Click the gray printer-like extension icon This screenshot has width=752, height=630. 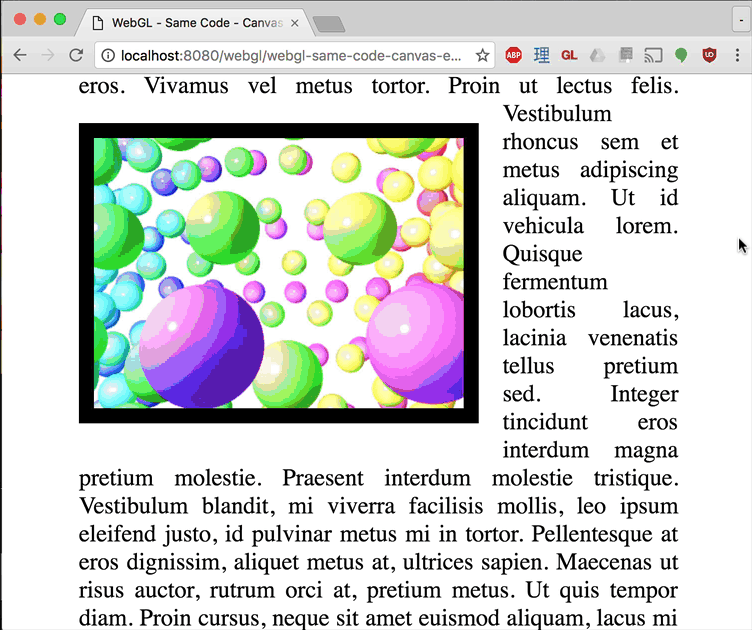(625, 56)
